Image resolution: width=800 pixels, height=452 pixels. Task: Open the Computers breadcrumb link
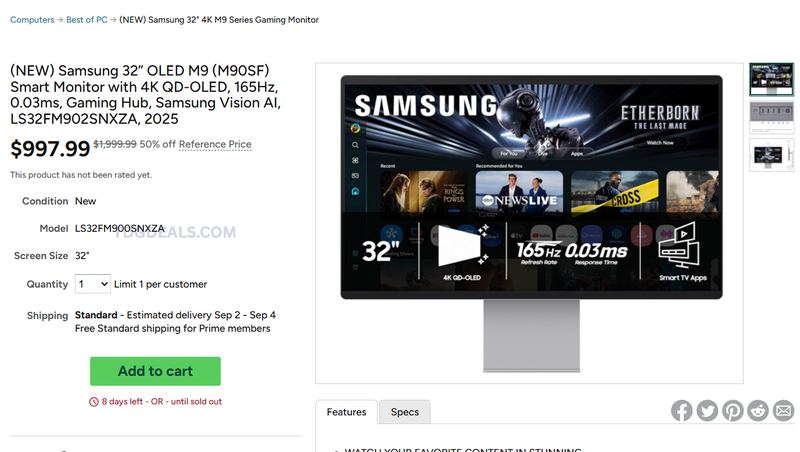32,20
